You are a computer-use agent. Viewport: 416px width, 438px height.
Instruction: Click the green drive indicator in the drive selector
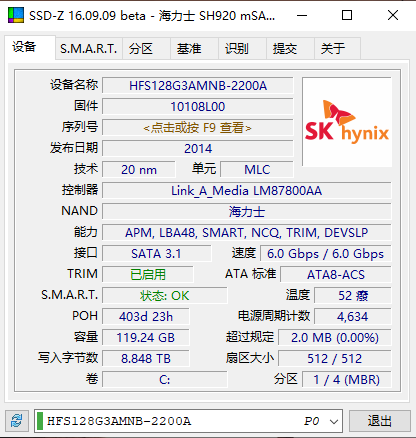(x=40, y=421)
